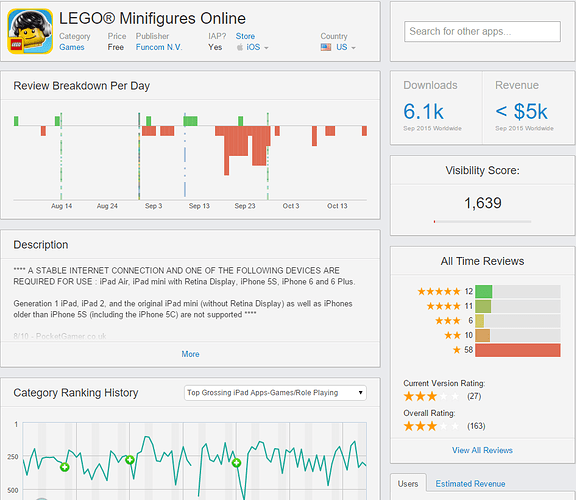Click the Store link in header
The height and width of the screenshot is (500, 576).
point(245,36)
